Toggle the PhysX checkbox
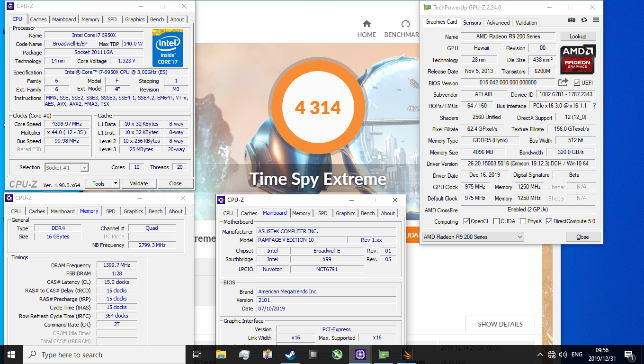644x364 pixels. point(523,221)
